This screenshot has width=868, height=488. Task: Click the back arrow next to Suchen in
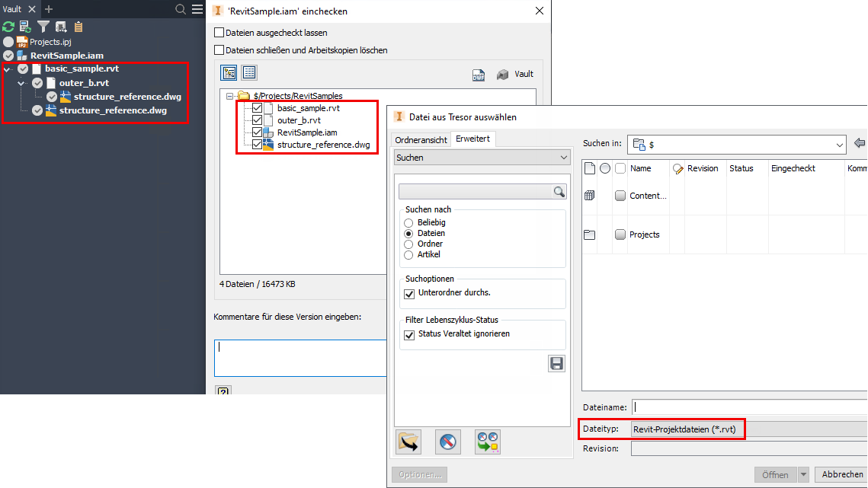[860, 143]
